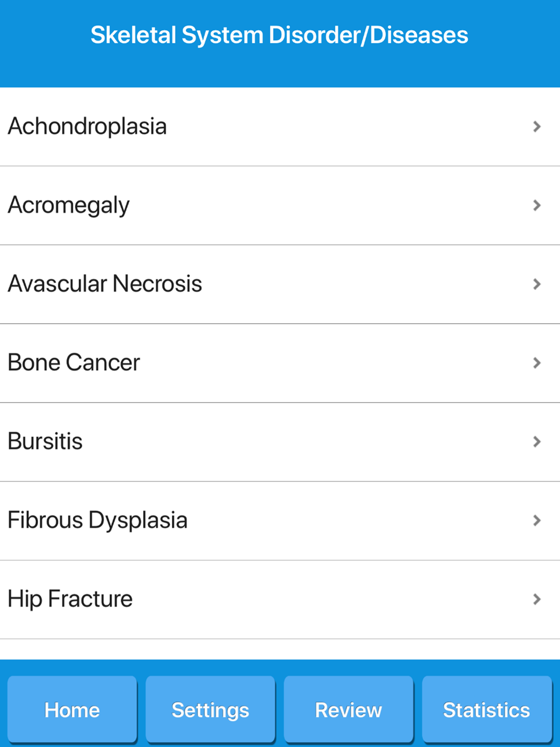Viewport: 560px width, 747px height.
Task: Select Fibrous Dysplasia from the list
Action: 97,521
